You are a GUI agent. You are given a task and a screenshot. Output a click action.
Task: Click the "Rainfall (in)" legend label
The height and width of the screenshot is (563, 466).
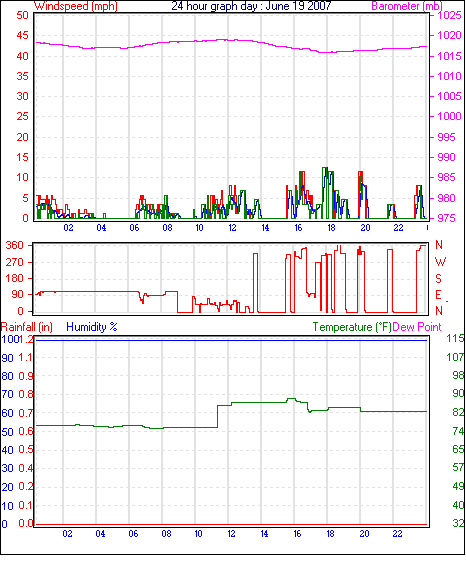(x=27, y=327)
